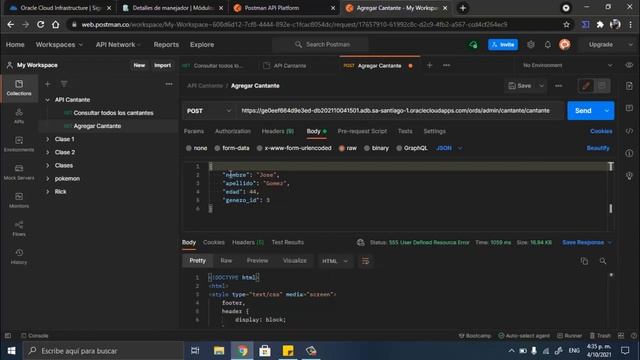This screenshot has height=360, width=640.
Task: Click Search Postman box
Action: click(x=320, y=44)
